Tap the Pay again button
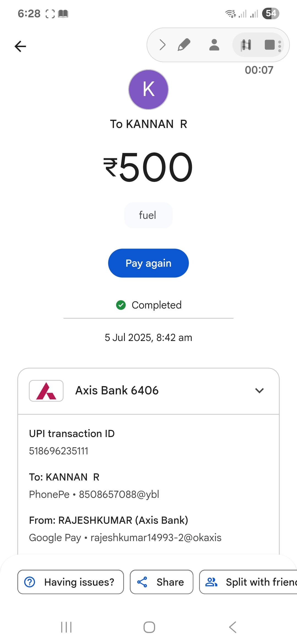The height and width of the screenshot is (644, 297). click(148, 263)
